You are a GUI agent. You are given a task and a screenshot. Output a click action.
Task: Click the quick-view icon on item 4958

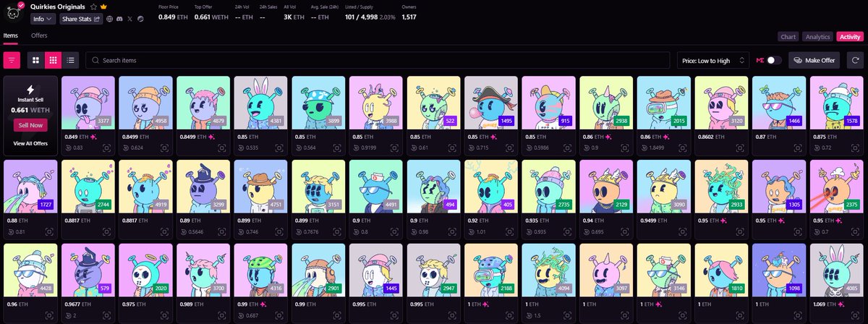[x=164, y=148]
